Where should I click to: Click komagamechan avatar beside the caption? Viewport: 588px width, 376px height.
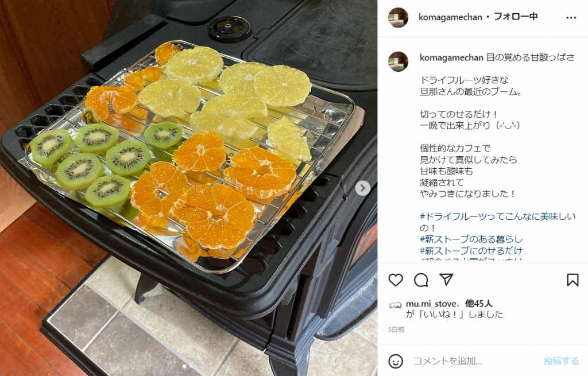click(x=398, y=62)
